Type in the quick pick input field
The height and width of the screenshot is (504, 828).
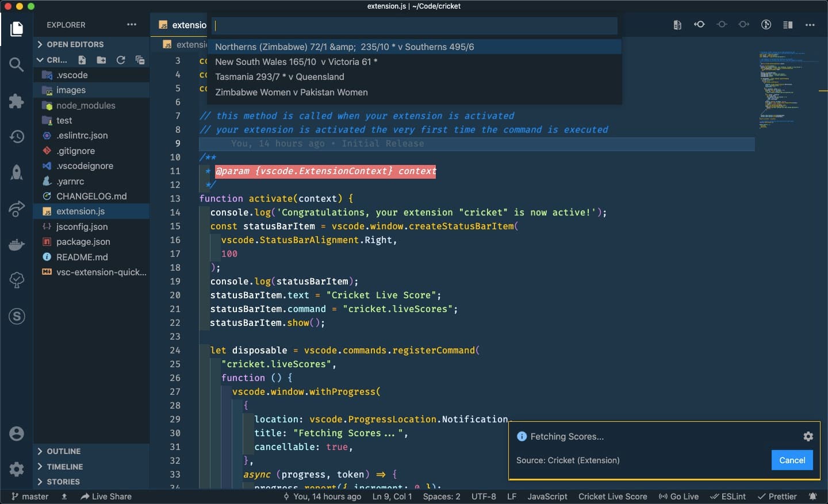(x=413, y=26)
